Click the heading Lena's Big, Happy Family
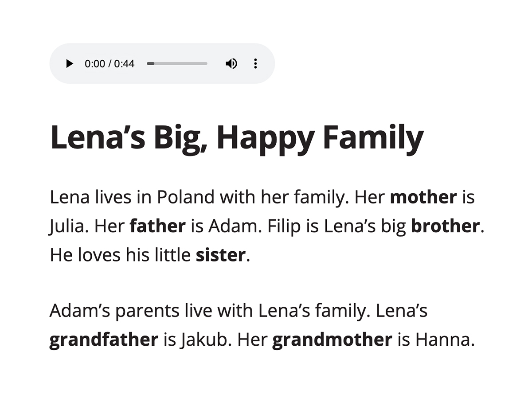Screen dimensions: 532x402 [237, 138]
